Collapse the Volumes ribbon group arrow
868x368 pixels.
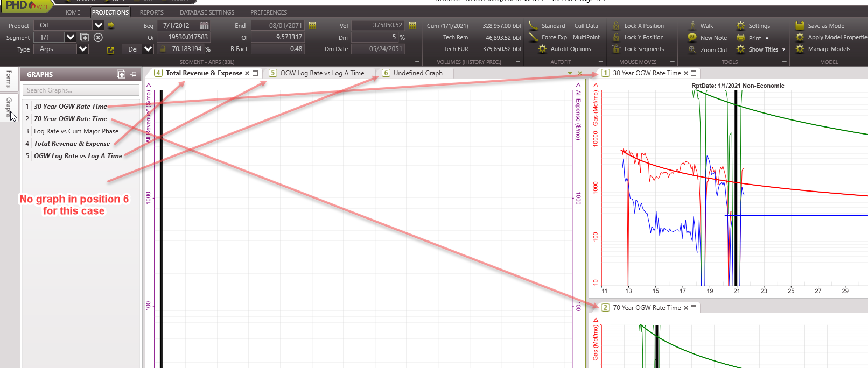[518, 62]
